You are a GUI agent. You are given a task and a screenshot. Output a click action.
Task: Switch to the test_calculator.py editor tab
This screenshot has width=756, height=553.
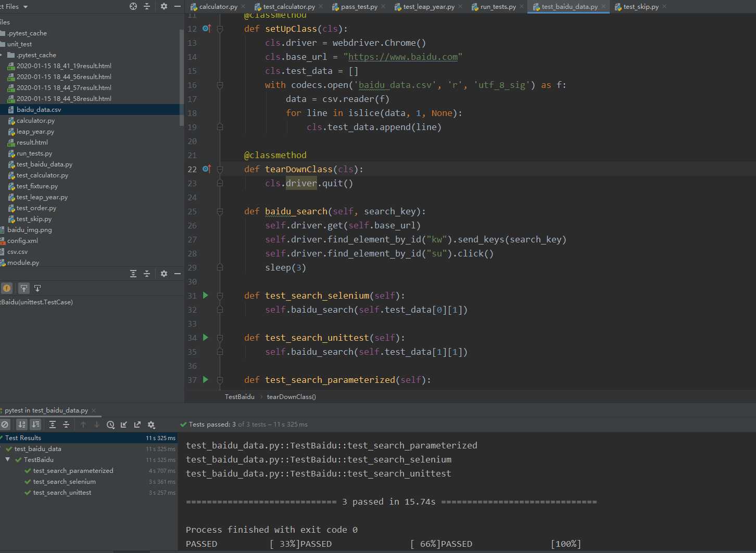click(x=289, y=7)
